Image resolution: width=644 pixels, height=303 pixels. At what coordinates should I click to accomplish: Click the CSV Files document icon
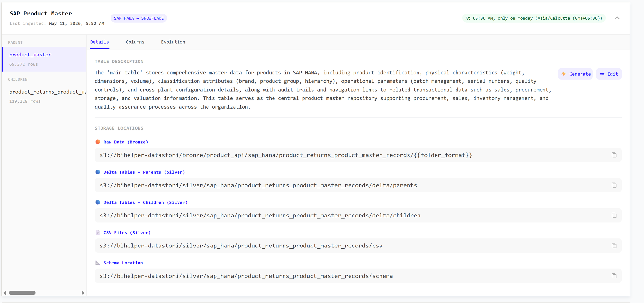(98, 232)
